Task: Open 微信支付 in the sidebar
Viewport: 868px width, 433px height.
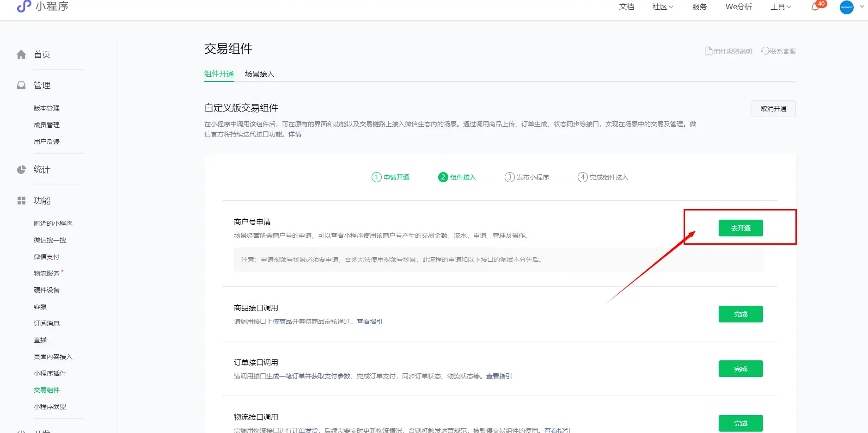Action: [x=47, y=257]
